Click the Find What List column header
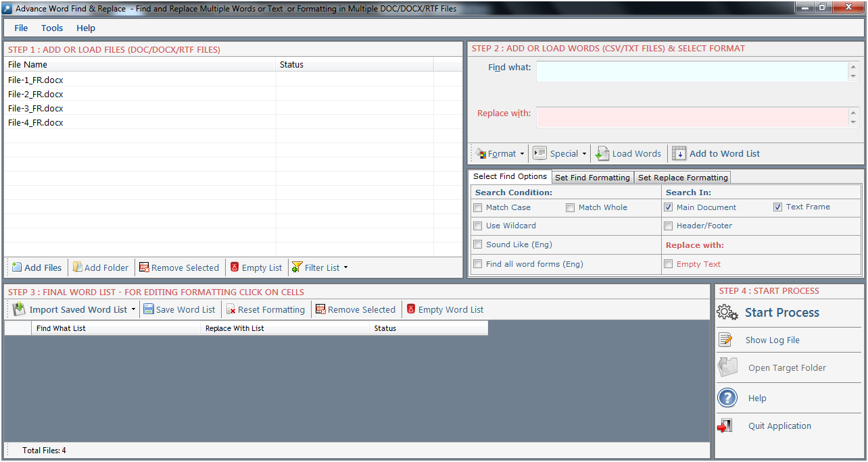 (x=116, y=328)
